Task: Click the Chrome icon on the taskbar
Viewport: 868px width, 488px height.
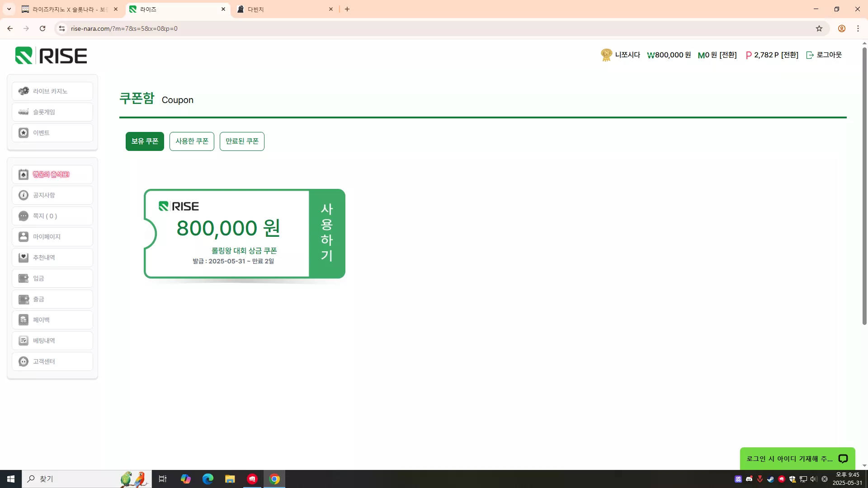Action: point(274,479)
